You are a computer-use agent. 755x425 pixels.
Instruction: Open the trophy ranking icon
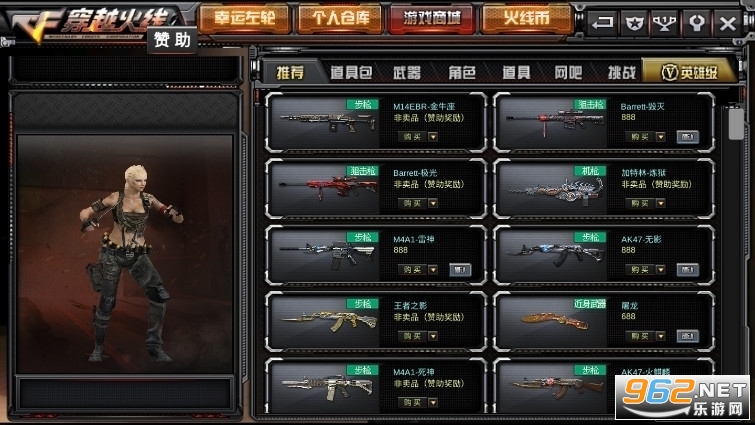(664, 22)
